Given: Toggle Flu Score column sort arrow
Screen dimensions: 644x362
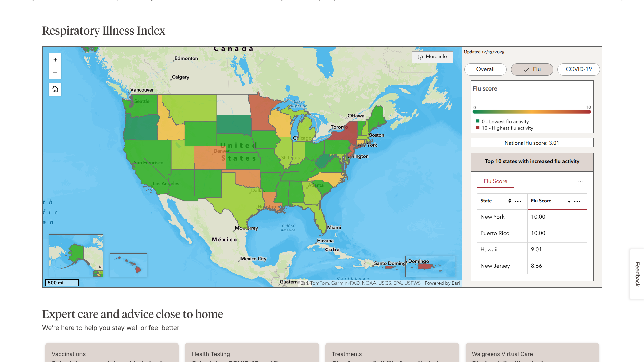Looking at the screenshot, I should coord(569,201).
